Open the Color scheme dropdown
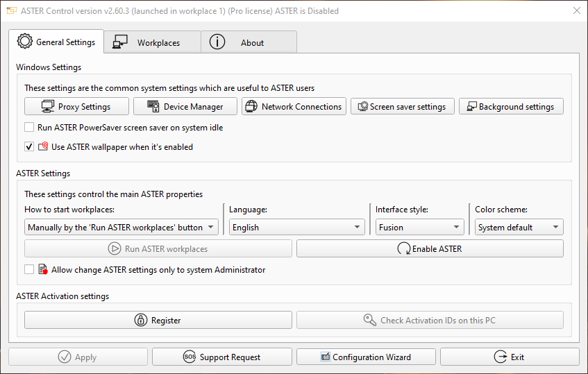588x374 pixels. point(519,227)
